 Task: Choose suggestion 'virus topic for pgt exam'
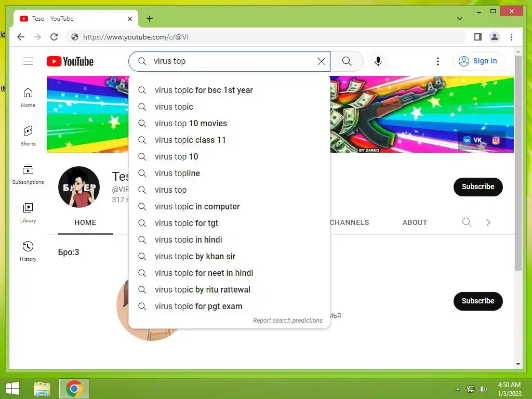[229, 307]
